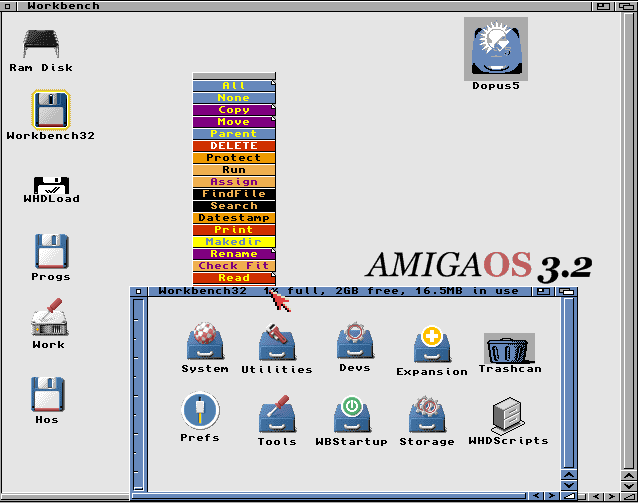The height and width of the screenshot is (503, 638).
Task: Click the Assign button
Action: 234,182
